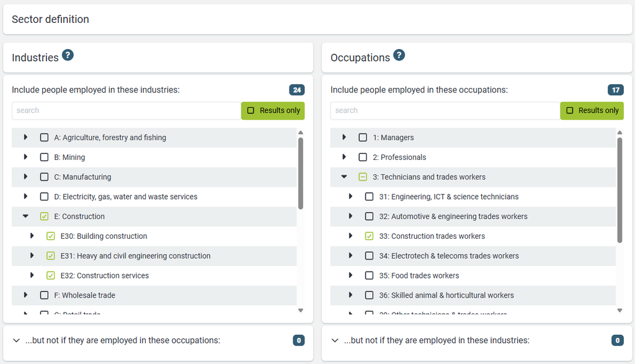Expand the 2: Professionals node

tap(344, 157)
